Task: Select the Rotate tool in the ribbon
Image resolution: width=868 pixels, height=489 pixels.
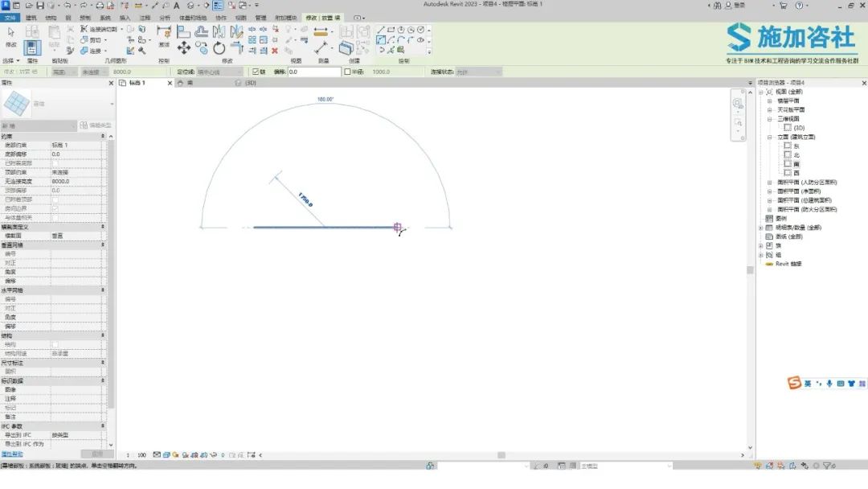Action: pos(219,48)
